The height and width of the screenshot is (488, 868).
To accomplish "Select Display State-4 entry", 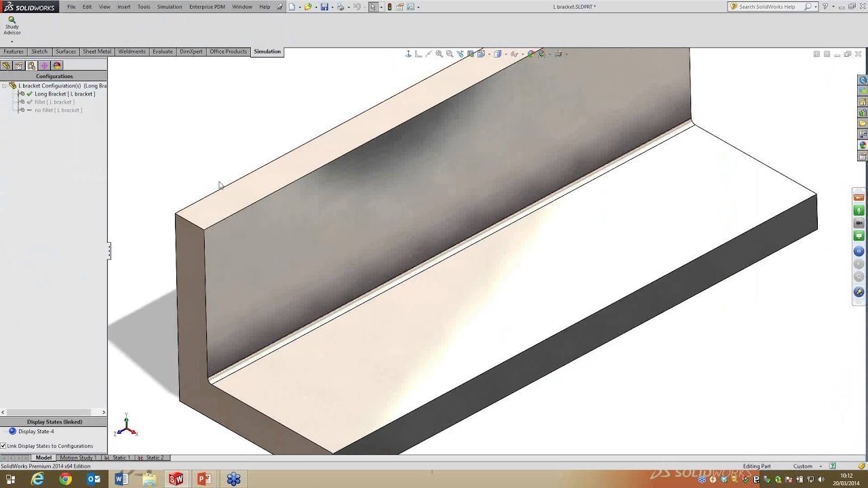I will point(36,432).
